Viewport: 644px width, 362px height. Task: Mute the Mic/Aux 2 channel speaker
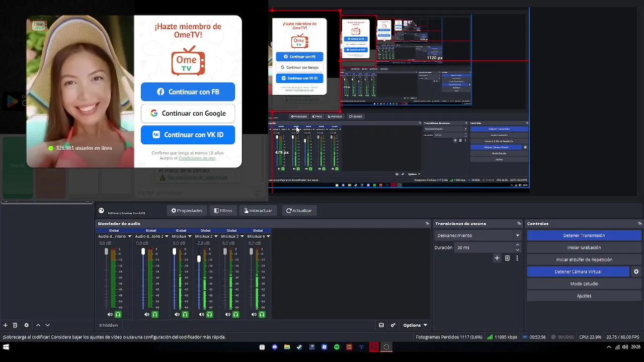pyautogui.click(x=202, y=314)
